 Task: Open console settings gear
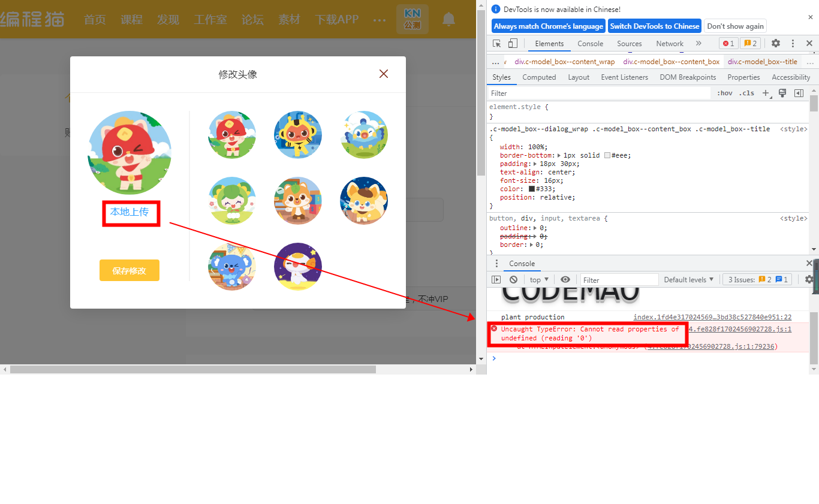[809, 279]
